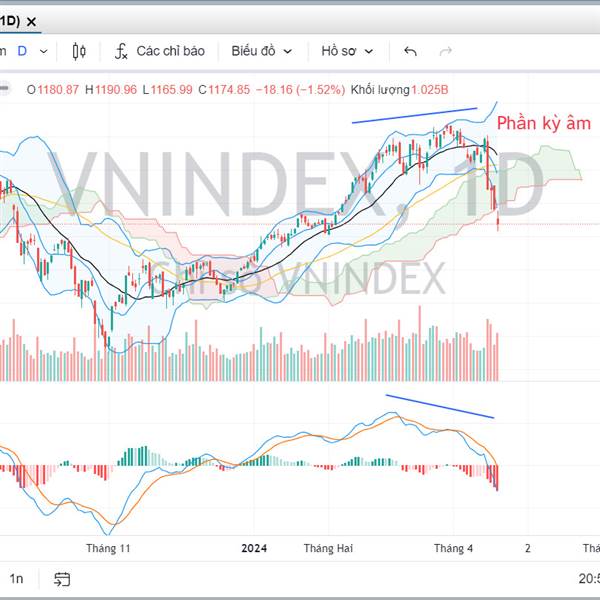Click the Tháng Hai time axis label

[328, 548]
